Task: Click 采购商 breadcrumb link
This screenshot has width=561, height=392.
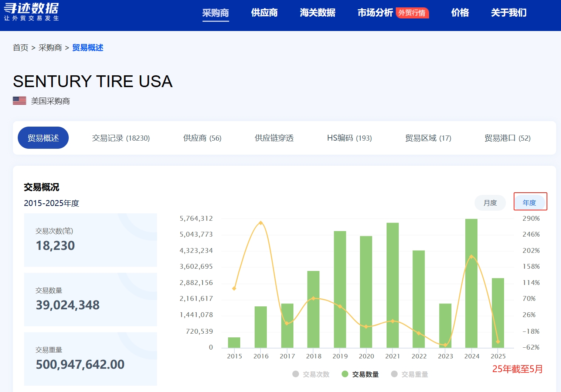Action: (x=50, y=48)
